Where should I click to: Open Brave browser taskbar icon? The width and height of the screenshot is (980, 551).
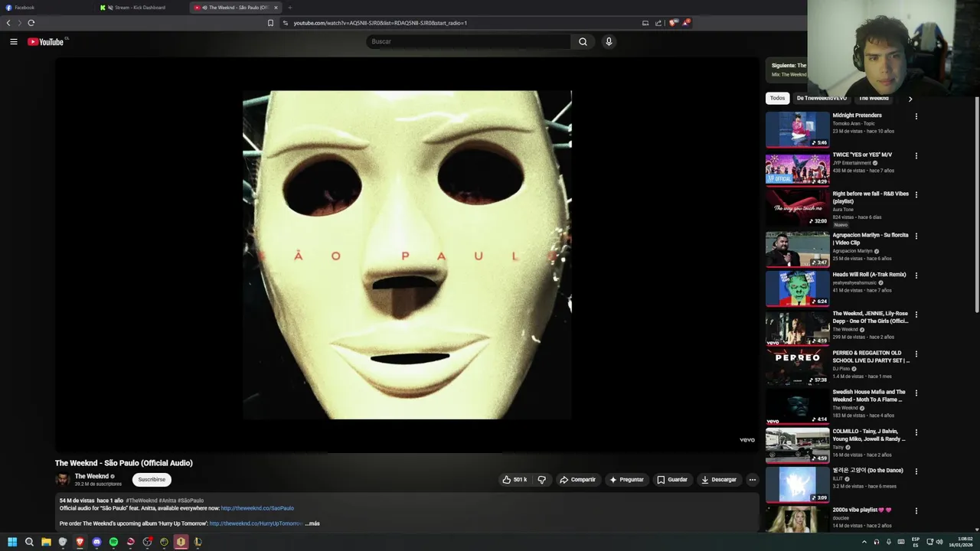(x=80, y=542)
